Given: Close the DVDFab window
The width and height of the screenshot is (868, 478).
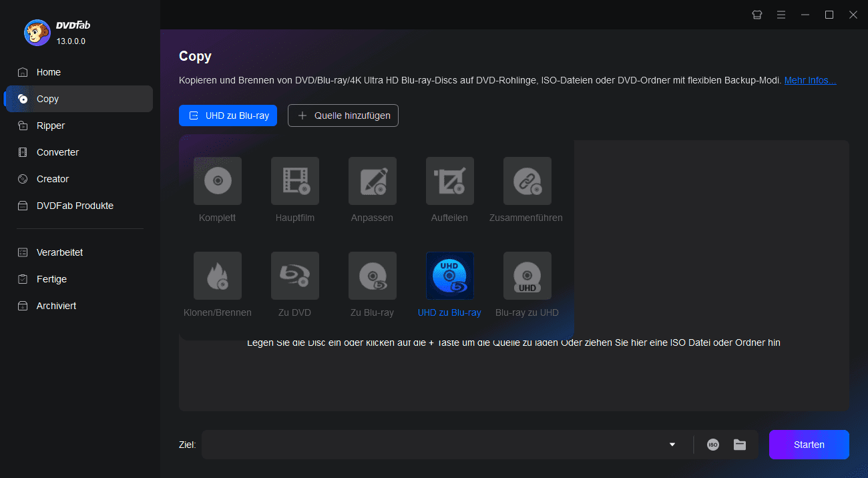Looking at the screenshot, I should coord(853,15).
